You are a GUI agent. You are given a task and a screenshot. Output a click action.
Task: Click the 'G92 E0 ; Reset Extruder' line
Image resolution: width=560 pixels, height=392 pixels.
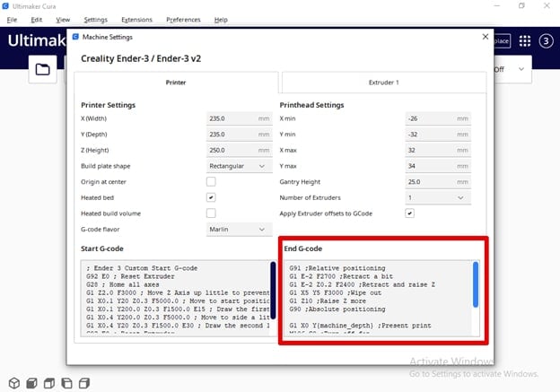point(130,276)
